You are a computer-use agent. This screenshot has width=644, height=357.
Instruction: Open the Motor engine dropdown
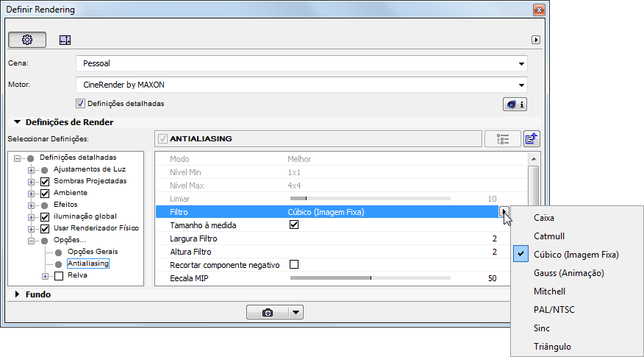tap(301, 85)
